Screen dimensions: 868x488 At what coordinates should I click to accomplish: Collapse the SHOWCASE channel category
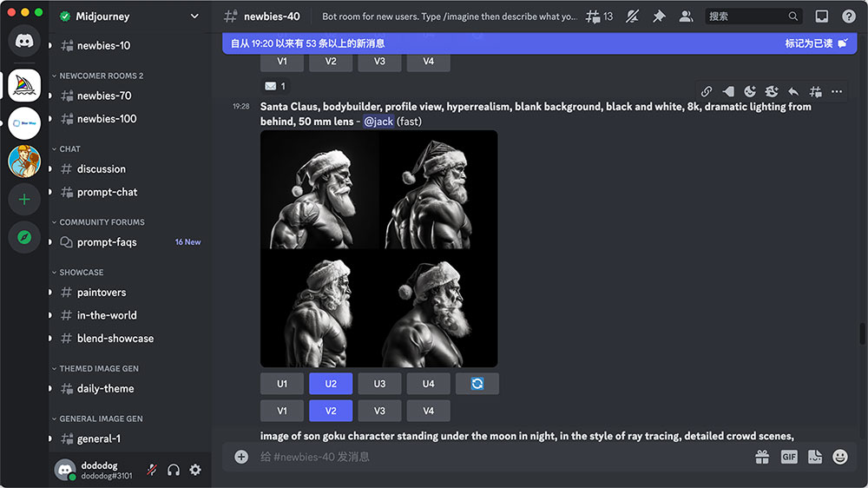(x=81, y=272)
